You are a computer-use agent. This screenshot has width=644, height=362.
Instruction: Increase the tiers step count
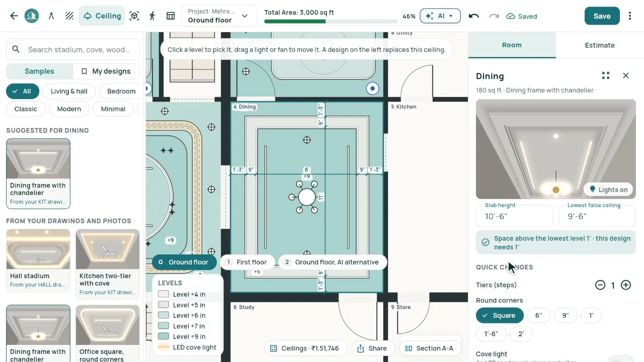tap(626, 285)
